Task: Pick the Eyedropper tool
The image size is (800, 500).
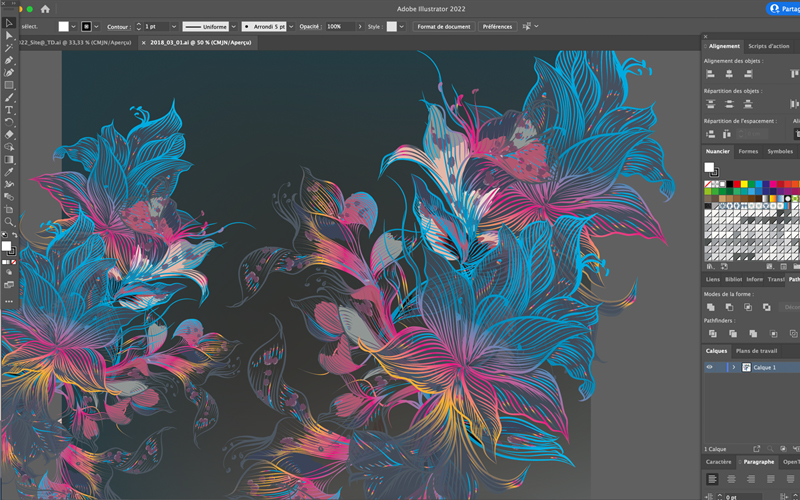Action: click(9, 171)
